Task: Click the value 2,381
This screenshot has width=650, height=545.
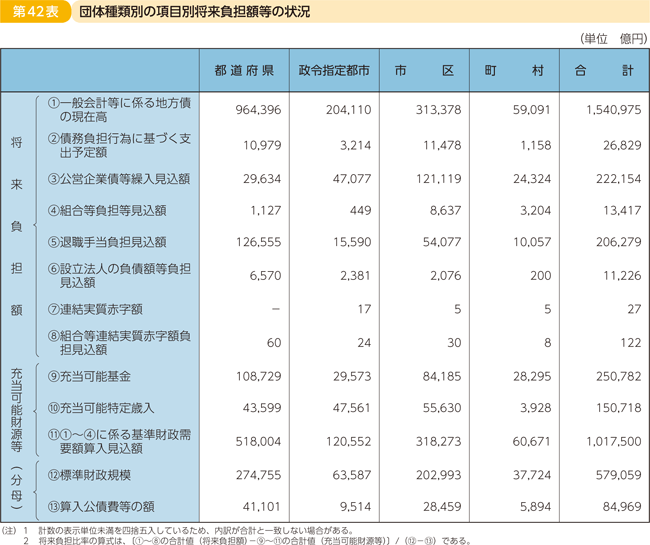Action: [x=355, y=276]
